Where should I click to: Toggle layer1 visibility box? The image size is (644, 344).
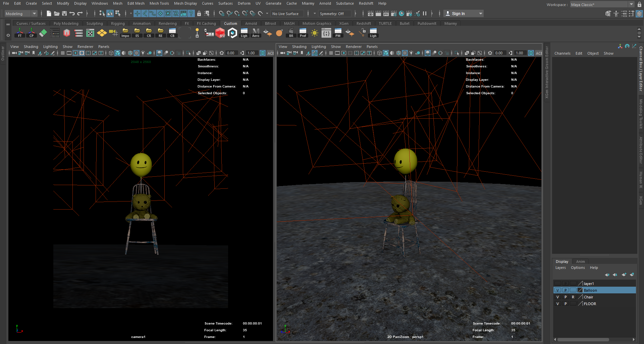[x=557, y=284]
